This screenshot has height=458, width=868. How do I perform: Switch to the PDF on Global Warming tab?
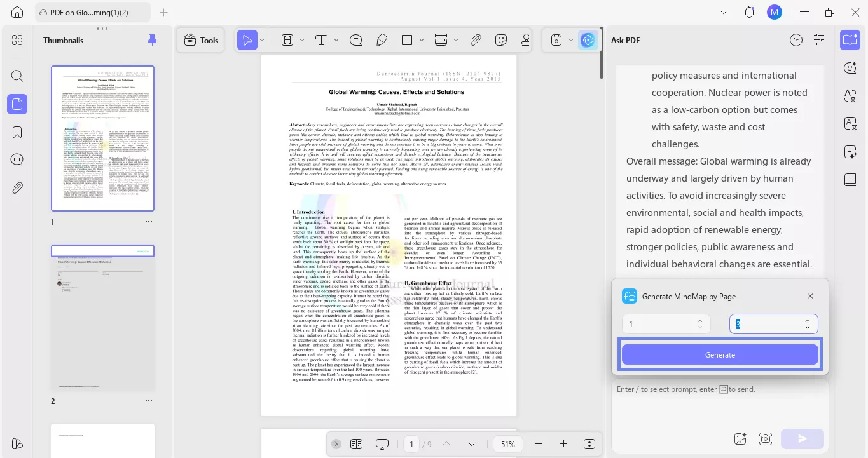pos(93,12)
